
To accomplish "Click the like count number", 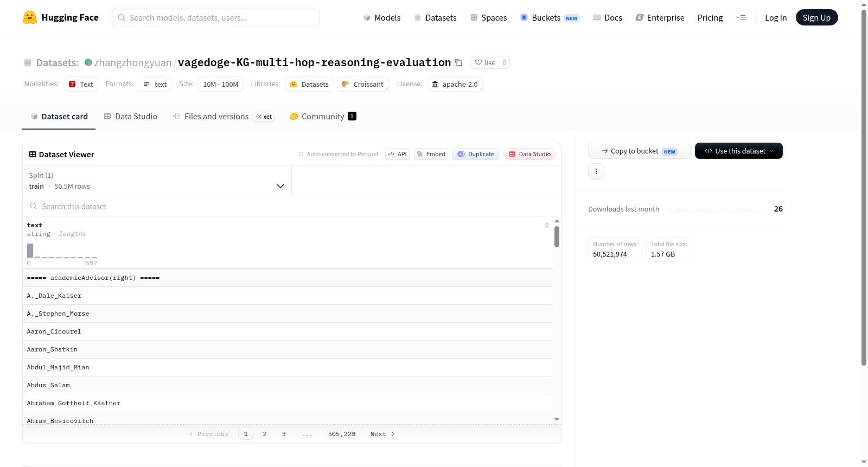I will tap(505, 62).
